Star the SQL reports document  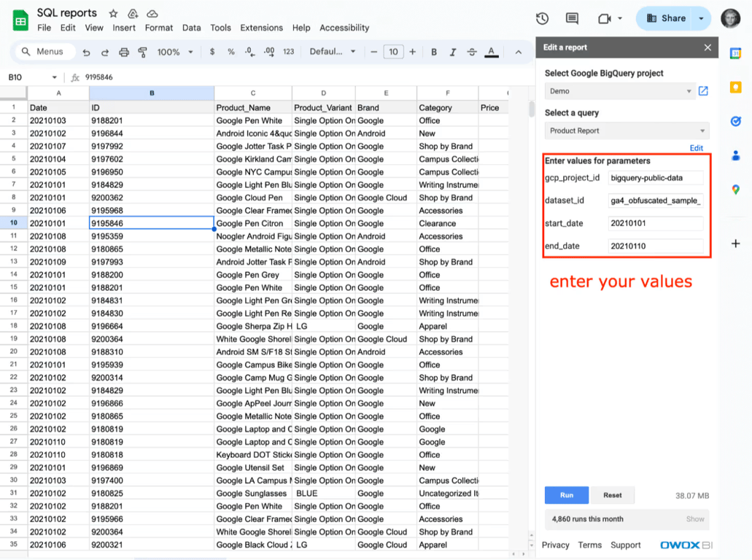tap(113, 13)
